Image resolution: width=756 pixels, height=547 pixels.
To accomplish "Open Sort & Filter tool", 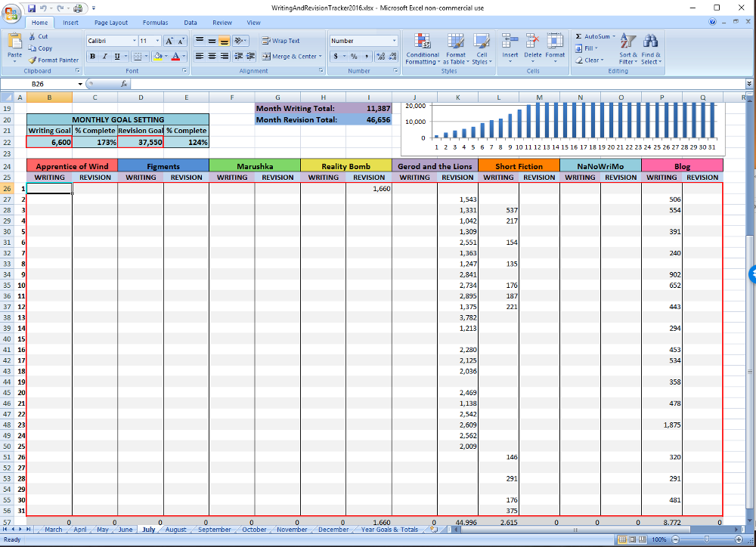I will [x=628, y=48].
